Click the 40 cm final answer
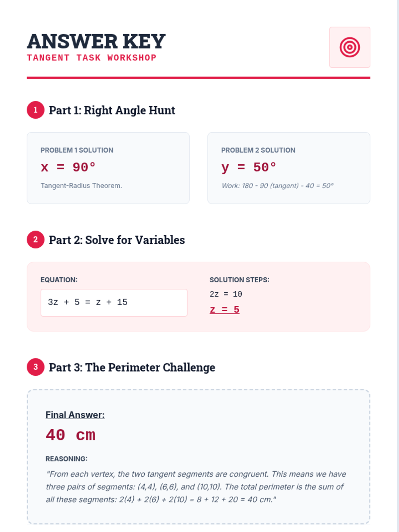Viewport: 399px width, 532px height. [x=70, y=435]
